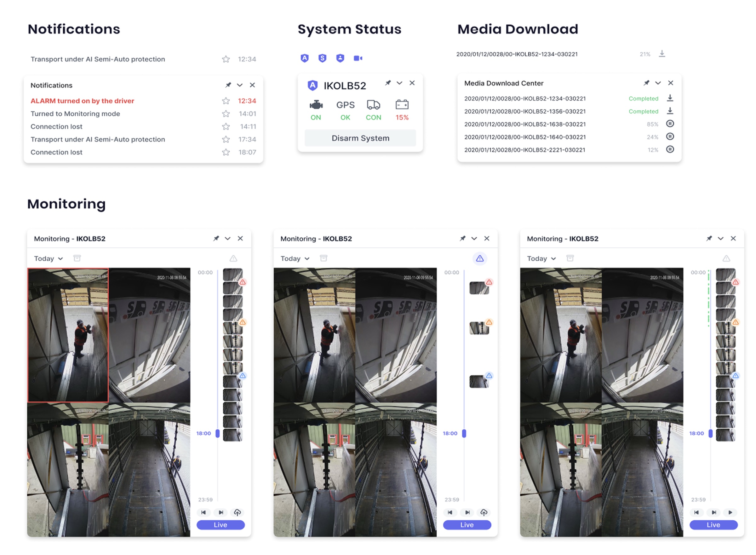The height and width of the screenshot is (555, 756).
Task: Collapse the third Monitoring panel chevron
Action: coord(720,239)
